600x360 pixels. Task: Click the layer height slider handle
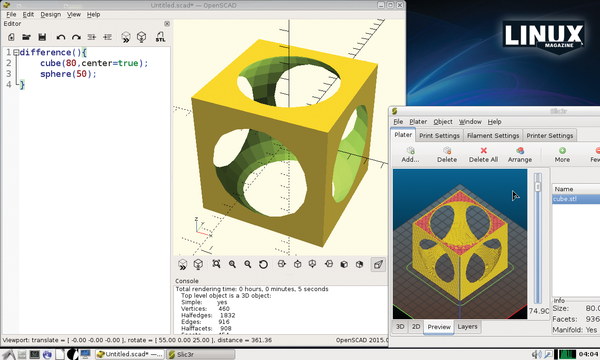coord(538,186)
